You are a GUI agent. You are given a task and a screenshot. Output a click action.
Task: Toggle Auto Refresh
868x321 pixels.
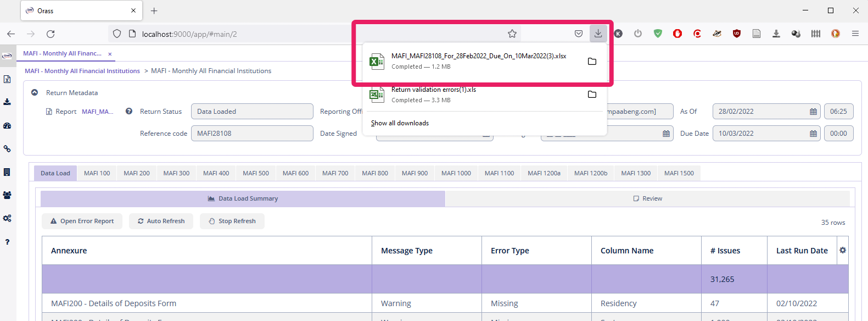tap(161, 221)
